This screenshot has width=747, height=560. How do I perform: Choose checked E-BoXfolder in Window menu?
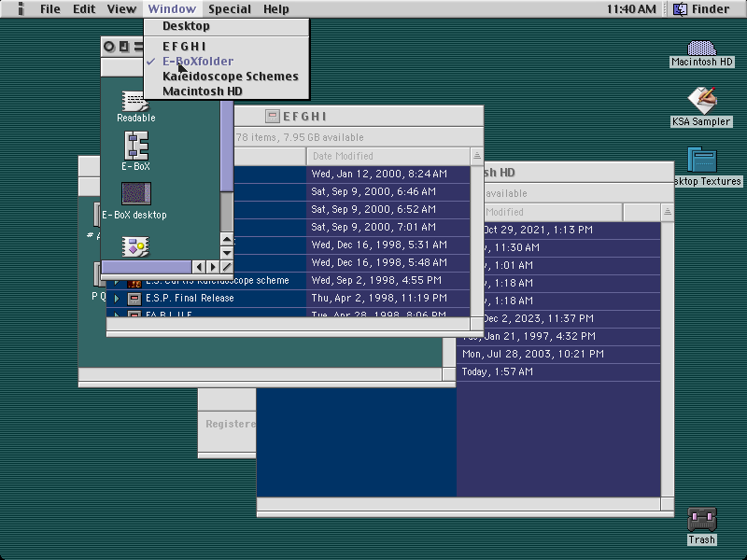tap(226, 62)
